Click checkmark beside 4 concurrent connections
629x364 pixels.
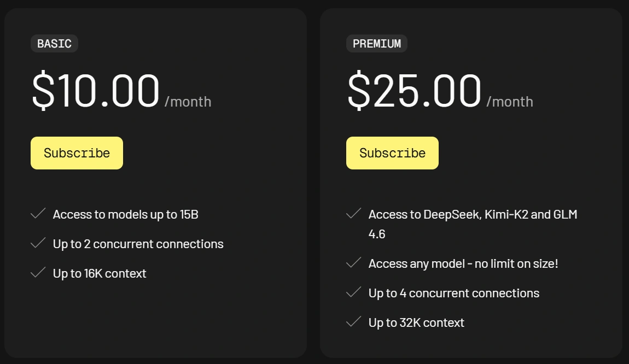(353, 292)
